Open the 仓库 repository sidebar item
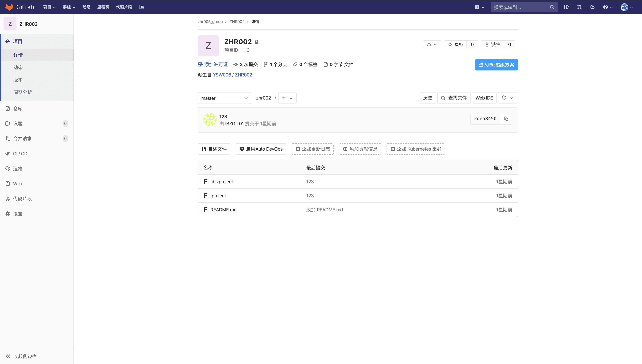 tap(37, 109)
